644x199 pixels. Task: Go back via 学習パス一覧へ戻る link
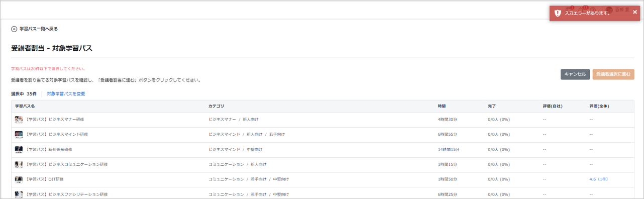click(39, 29)
